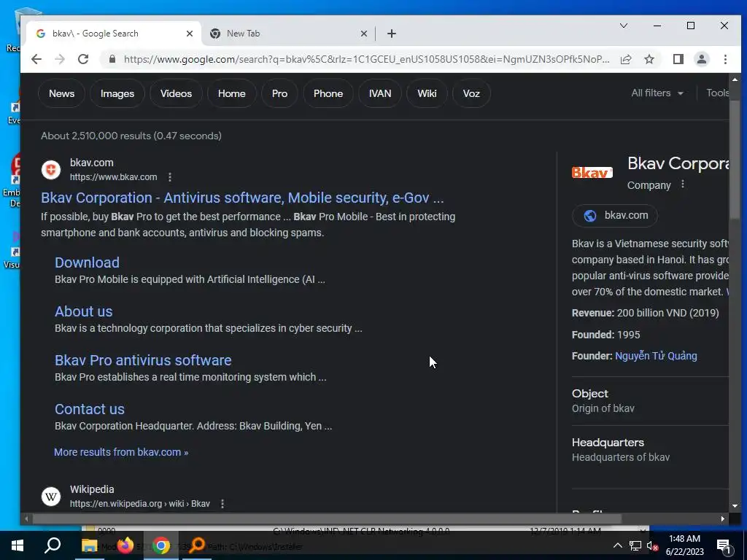Open Firefox from the taskbar
Screen dimensions: 747x560
tap(125, 545)
